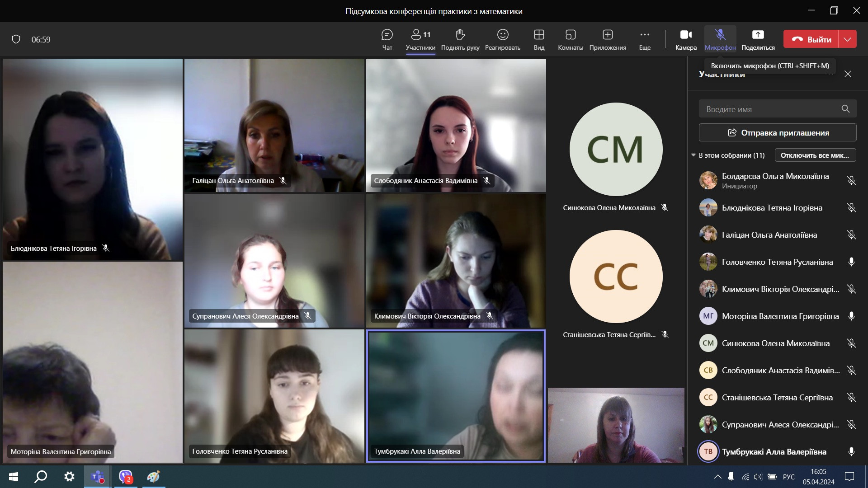The height and width of the screenshot is (488, 868).
Task: Open Windows taskbar settings gear
Action: click(69, 477)
